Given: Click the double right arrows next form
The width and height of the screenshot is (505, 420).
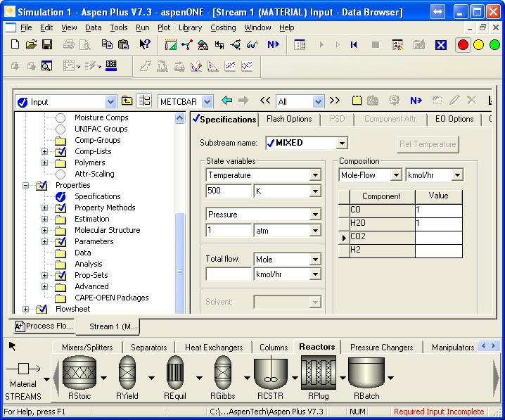Looking at the screenshot, I should (x=335, y=101).
